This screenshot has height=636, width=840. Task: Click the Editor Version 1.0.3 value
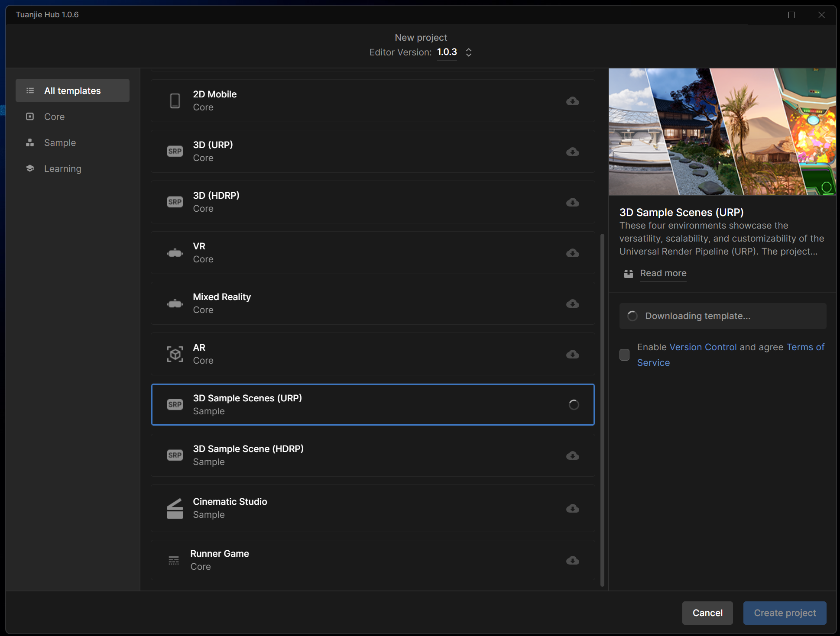[x=447, y=52]
